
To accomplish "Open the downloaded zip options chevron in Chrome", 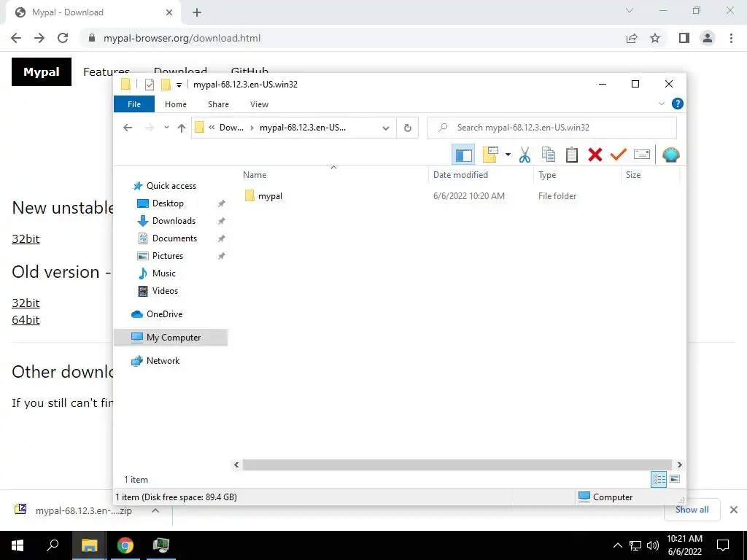I will pos(155,510).
